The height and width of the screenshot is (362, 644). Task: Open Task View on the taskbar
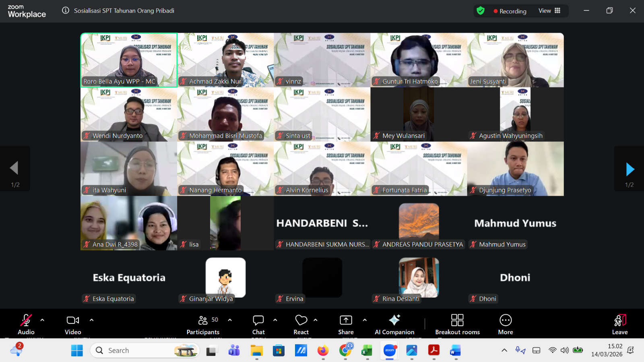[211, 351]
